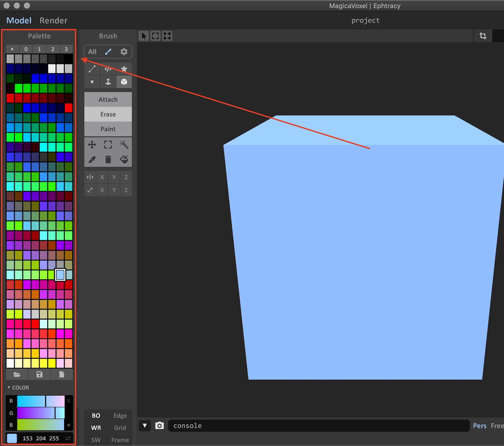Switch to the Render tab
The image size is (504, 446).
(x=53, y=21)
